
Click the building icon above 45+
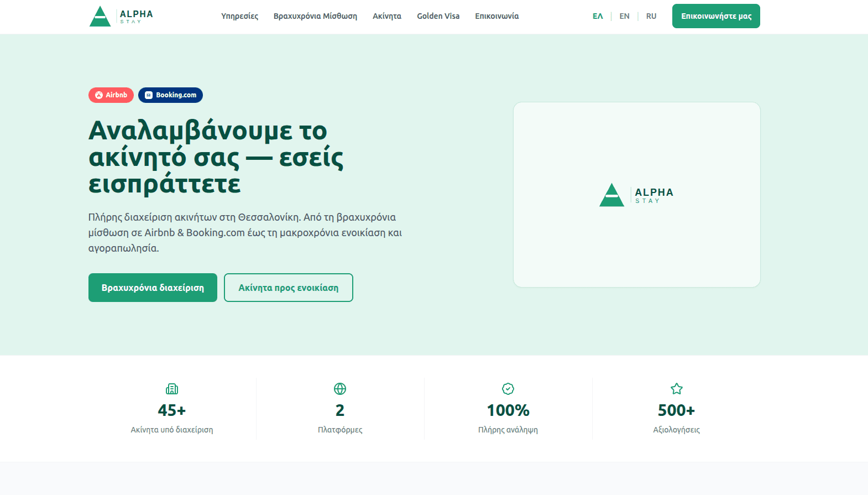(x=172, y=389)
